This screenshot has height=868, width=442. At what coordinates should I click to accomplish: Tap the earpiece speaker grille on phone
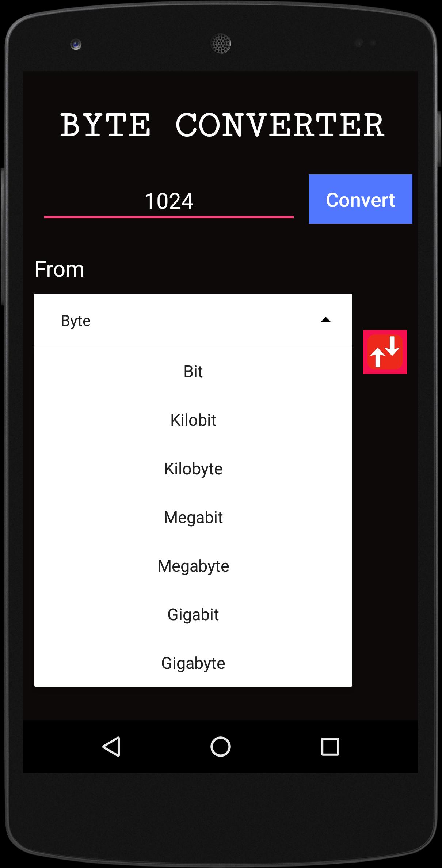(x=221, y=43)
